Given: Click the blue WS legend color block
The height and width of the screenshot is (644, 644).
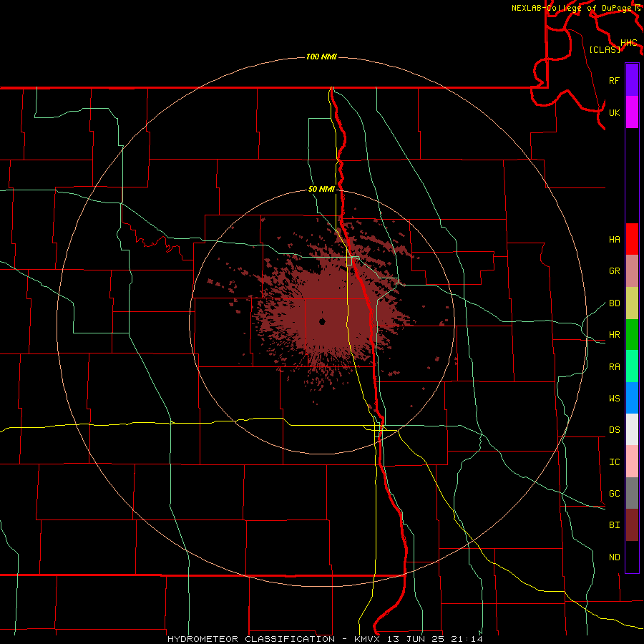Looking at the screenshot, I should (x=632, y=398).
